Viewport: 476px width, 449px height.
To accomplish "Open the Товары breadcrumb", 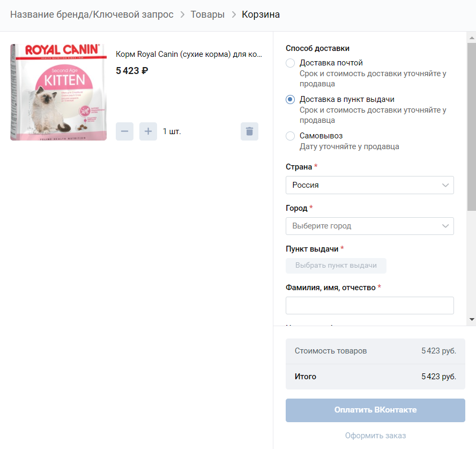I will (x=207, y=14).
